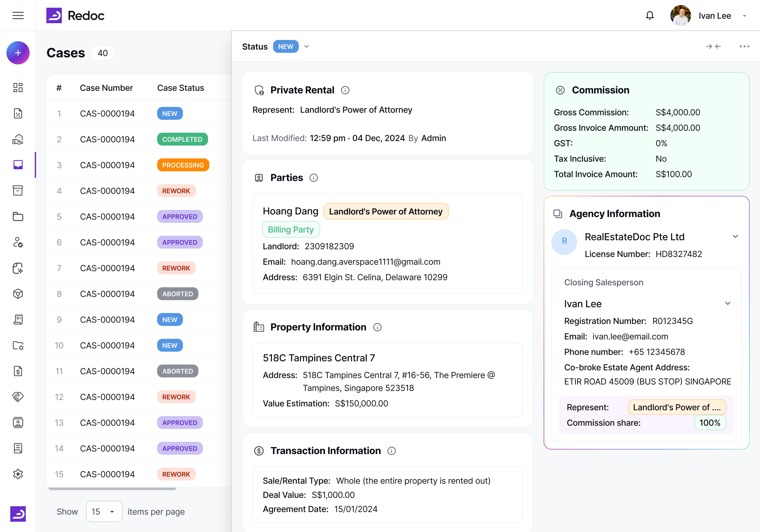Open the items per page dropdown showing 15
This screenshot has height=532, width=760.
point(104,511)
